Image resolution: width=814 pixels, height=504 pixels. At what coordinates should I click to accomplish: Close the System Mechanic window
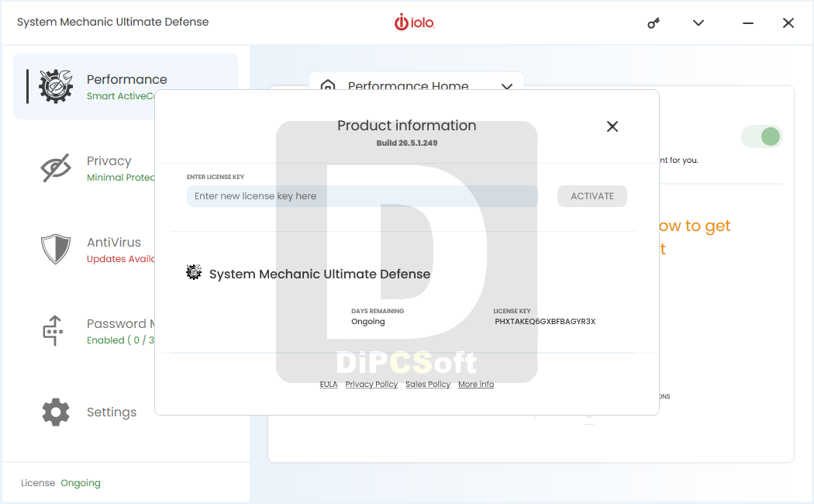coord(788,22)
